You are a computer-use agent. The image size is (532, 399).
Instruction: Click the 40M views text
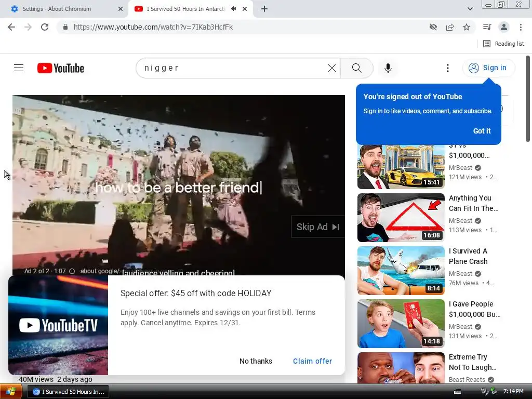[x=36, y=379]
